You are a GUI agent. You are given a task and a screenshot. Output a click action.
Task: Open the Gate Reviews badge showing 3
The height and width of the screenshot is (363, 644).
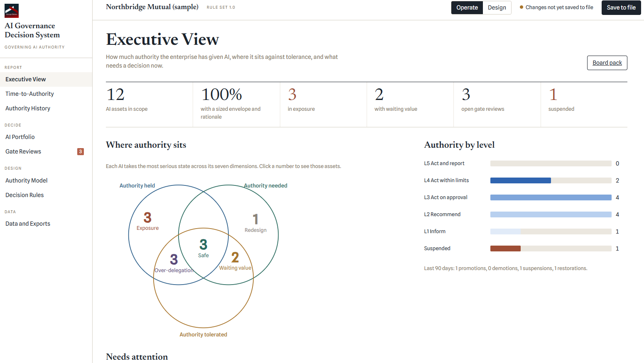81,151
